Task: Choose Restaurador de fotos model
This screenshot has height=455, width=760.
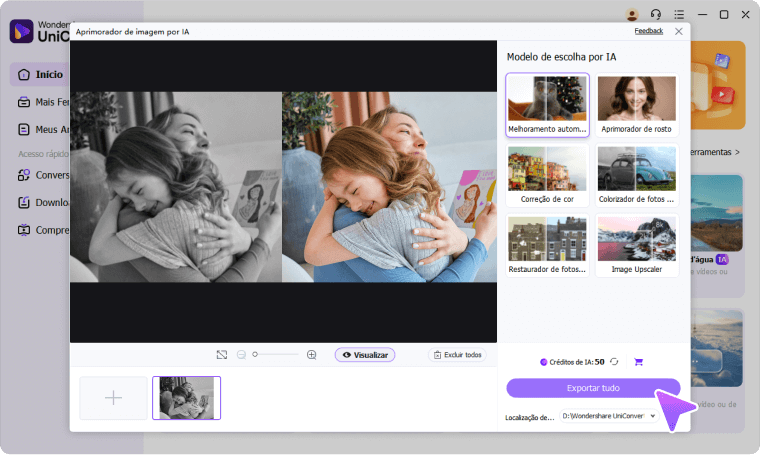Action: (547, 245)
